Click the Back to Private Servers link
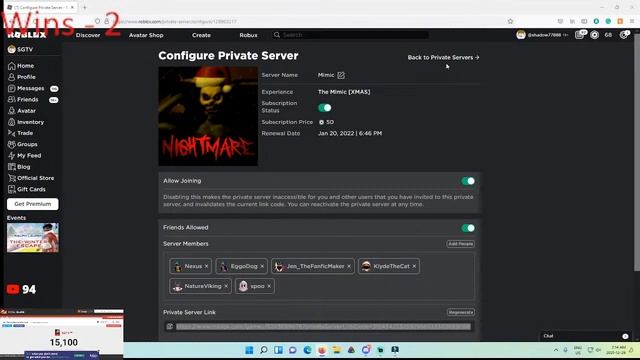The width and height of the screenshot is (640, 360). (443, 58)
